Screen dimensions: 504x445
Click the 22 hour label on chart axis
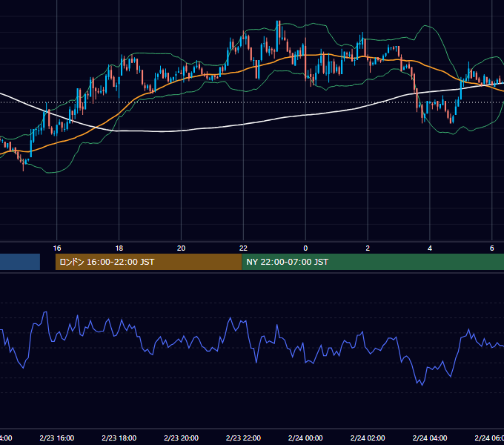[x=243, y=248]
